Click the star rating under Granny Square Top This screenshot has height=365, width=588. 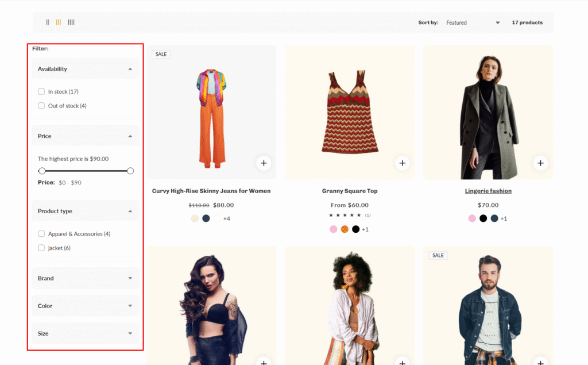(345, 216)
